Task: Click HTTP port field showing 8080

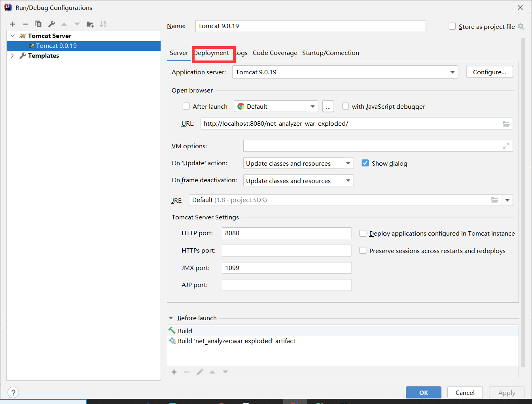Action: click(x=286, y=233)
